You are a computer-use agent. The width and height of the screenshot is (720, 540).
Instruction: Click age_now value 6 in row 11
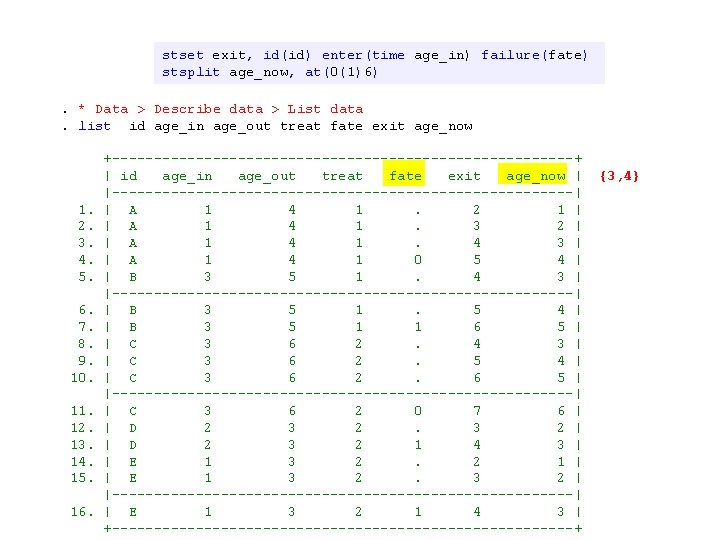(561, 411)
